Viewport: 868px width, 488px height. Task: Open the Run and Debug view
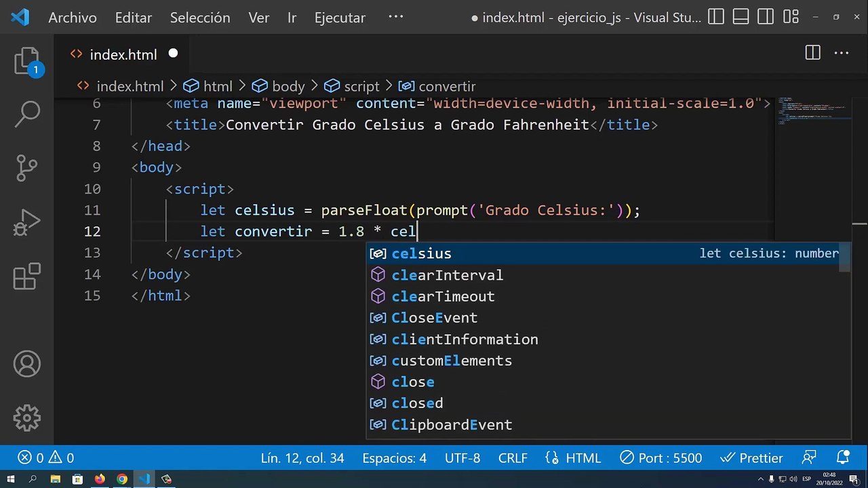click(27, 222)
